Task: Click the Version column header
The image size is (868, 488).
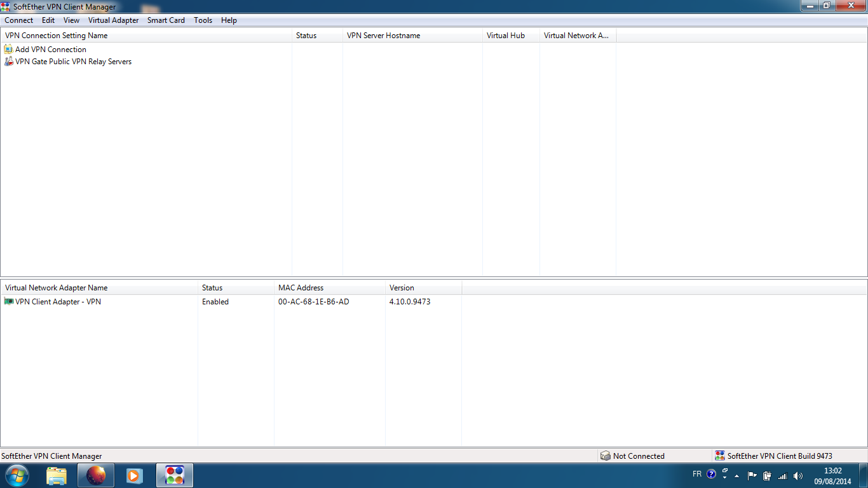Action: point(424,288)
